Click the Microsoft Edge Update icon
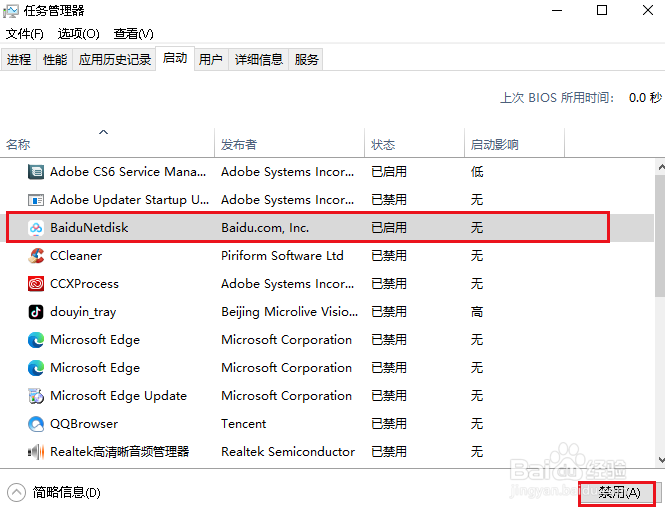665x514 pixels. pos(36,396)
